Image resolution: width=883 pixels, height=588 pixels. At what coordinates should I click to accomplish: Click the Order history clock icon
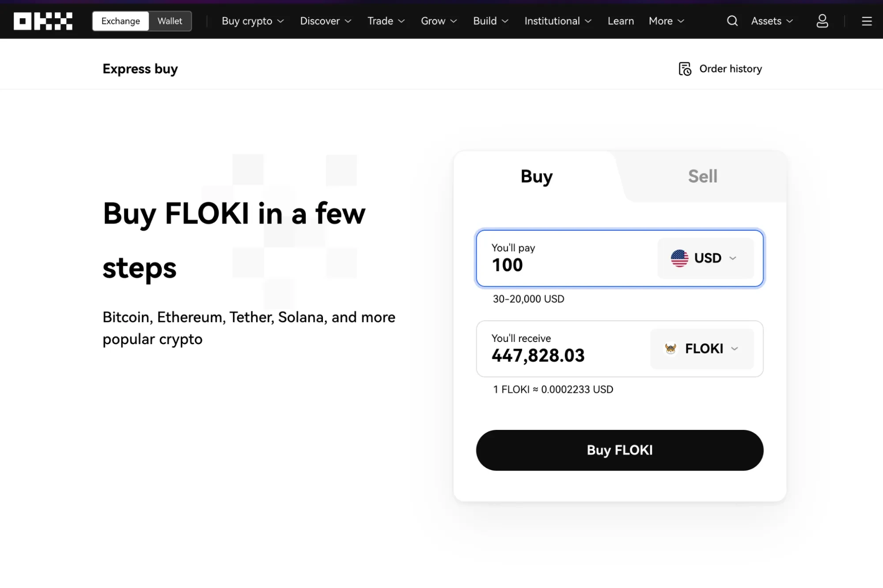point(685,69)
